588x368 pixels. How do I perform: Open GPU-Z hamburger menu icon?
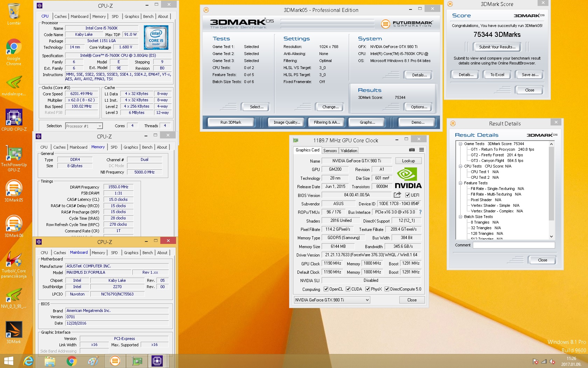pos(422,150)
